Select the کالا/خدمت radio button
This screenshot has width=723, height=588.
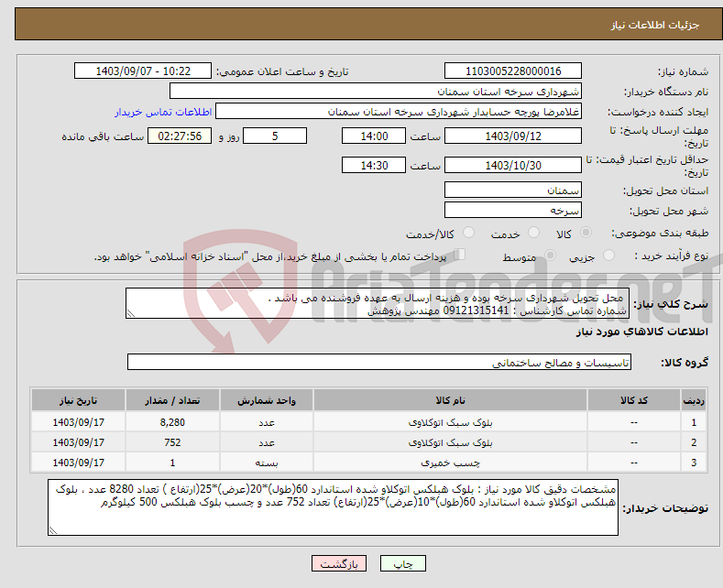point(468,233)
